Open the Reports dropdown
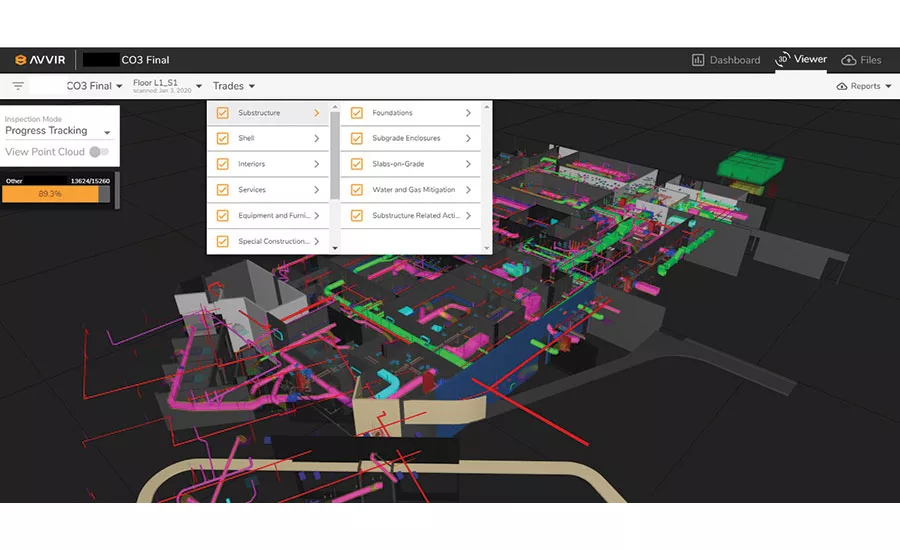 click(x=864, y=86)
